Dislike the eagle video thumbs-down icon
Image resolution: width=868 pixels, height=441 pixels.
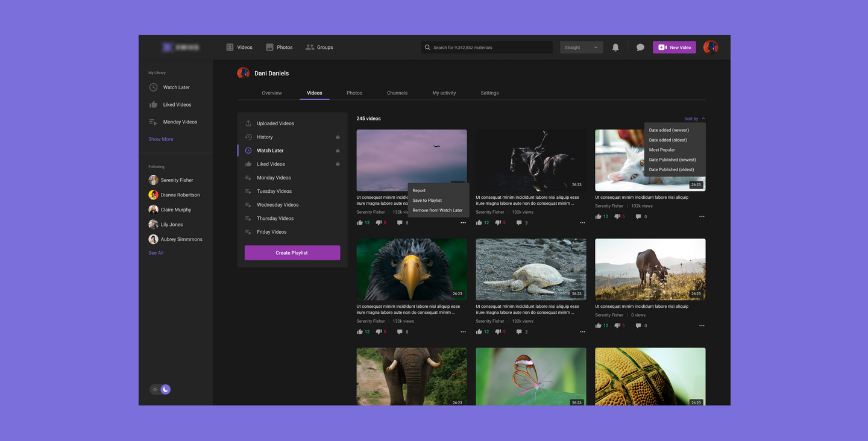coord(379,332)
